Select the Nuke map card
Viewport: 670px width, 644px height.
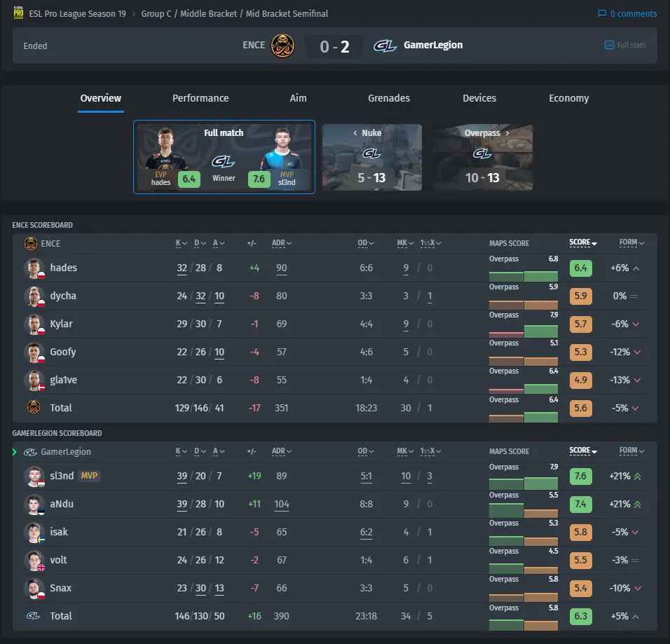point(371,157)
